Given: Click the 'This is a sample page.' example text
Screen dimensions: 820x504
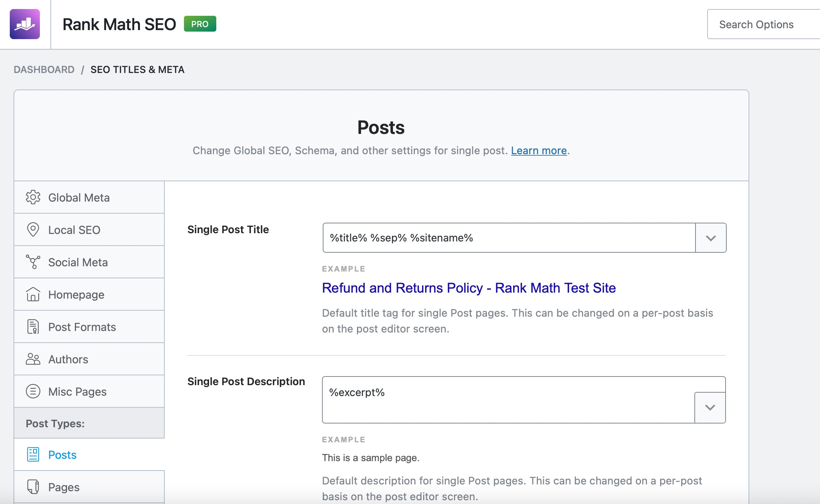Looking at the screenshot, I should tap(371, 458).
